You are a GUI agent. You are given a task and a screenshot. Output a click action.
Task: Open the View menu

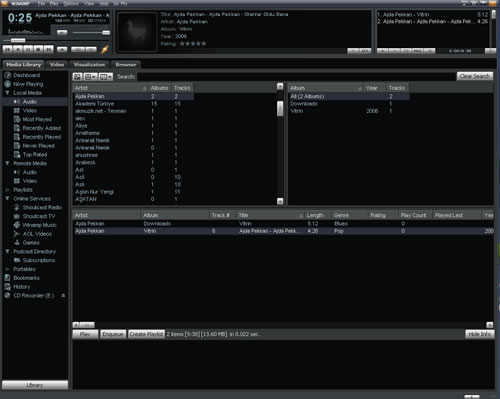point(89,4)
